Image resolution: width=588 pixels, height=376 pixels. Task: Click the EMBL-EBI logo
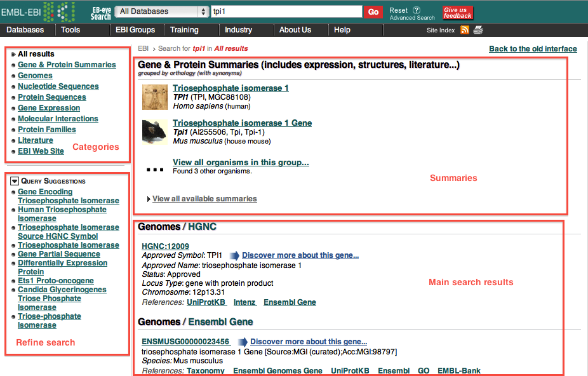(x=38, y=11)
